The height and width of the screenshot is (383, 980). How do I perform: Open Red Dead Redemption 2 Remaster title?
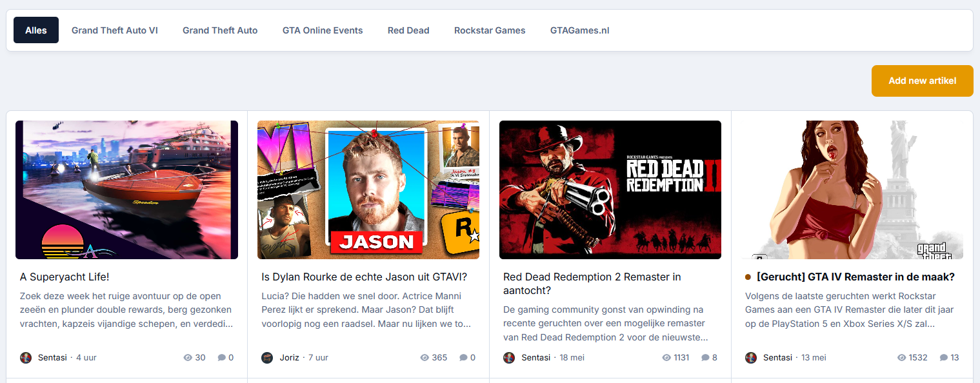(592, 284)
